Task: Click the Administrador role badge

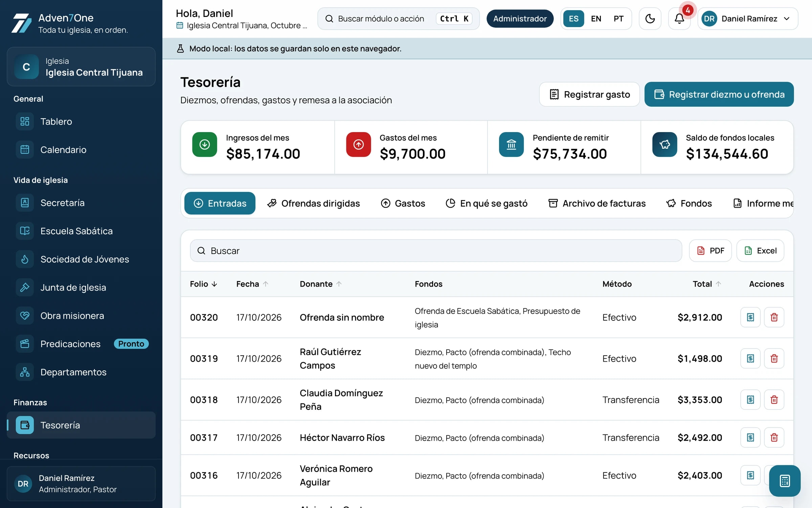Action: 520,19
